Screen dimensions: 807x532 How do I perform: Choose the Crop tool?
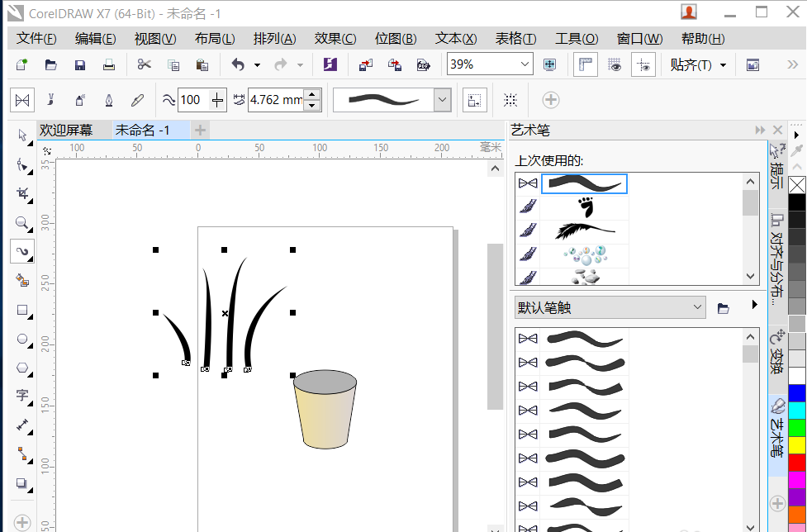pos(21,193)
